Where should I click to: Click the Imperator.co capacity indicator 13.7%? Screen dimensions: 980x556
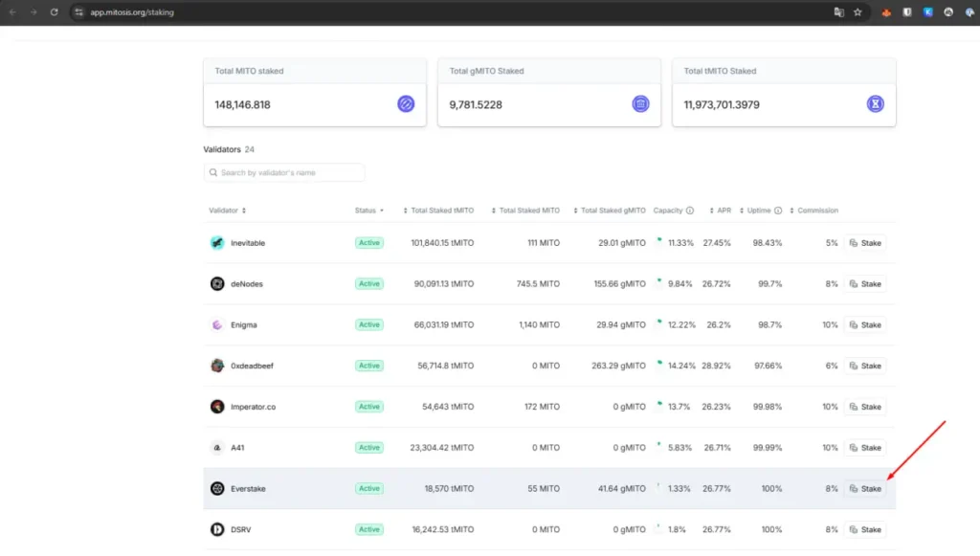click(x=674, y=407)
